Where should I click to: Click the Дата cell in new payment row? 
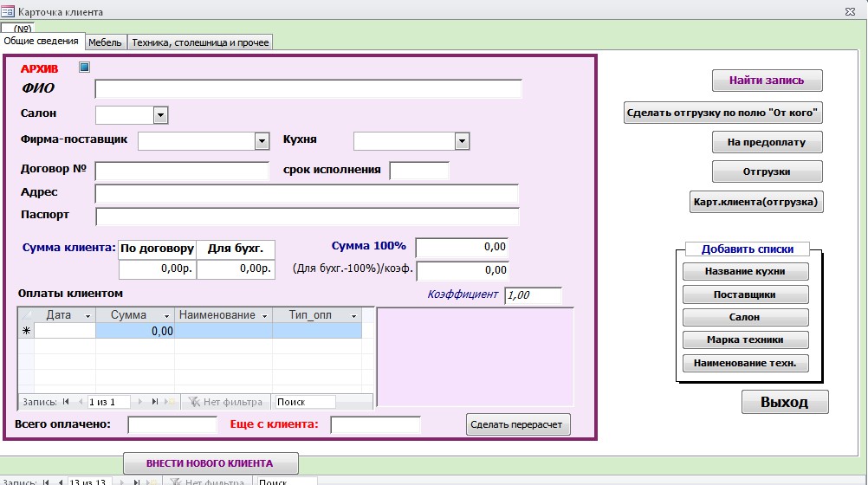(x=65, y=331)
